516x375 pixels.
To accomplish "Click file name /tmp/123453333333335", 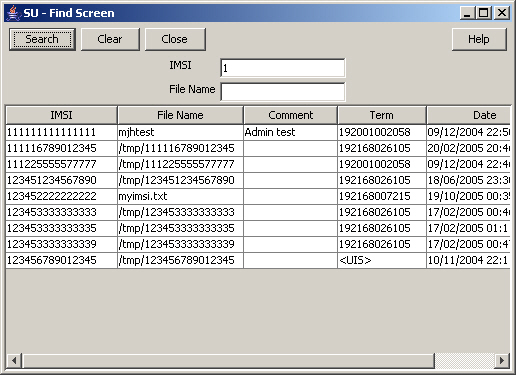I will tap(180, 228).
